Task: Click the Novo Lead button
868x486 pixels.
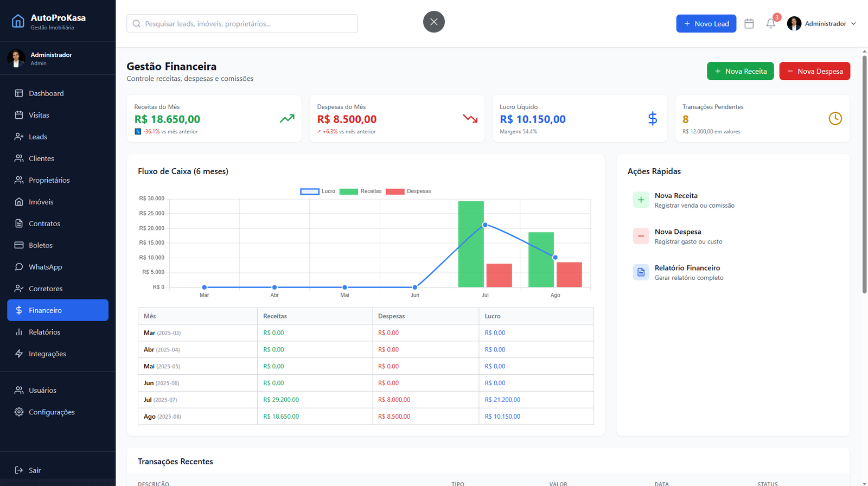Action: (x=706, y=24)
